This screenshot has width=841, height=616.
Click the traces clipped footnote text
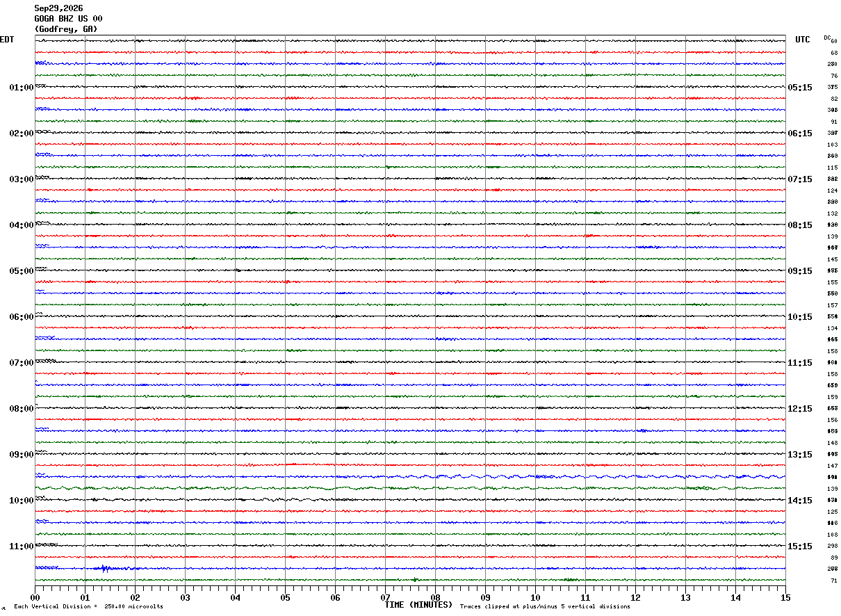545,606
